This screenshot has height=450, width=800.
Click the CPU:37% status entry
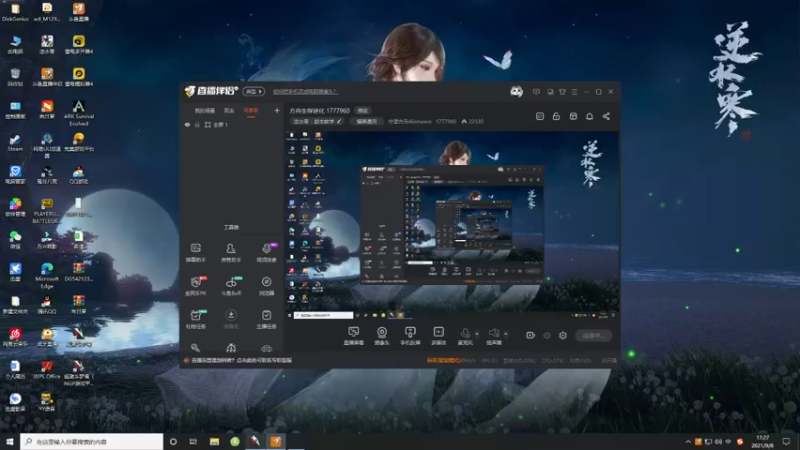[x=552, y=360]
